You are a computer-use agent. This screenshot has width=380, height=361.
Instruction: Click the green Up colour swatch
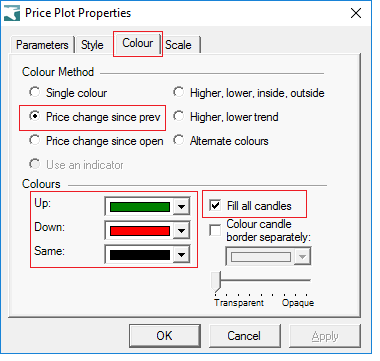point(140,207)
